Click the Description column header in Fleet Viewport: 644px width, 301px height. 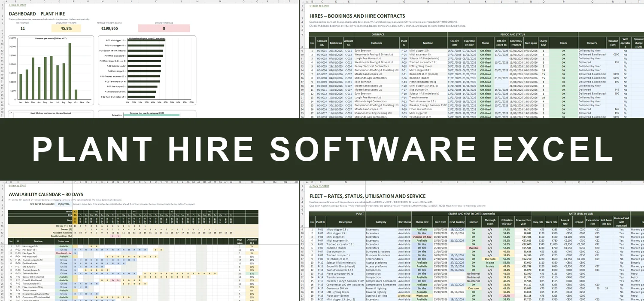(345, 222)
